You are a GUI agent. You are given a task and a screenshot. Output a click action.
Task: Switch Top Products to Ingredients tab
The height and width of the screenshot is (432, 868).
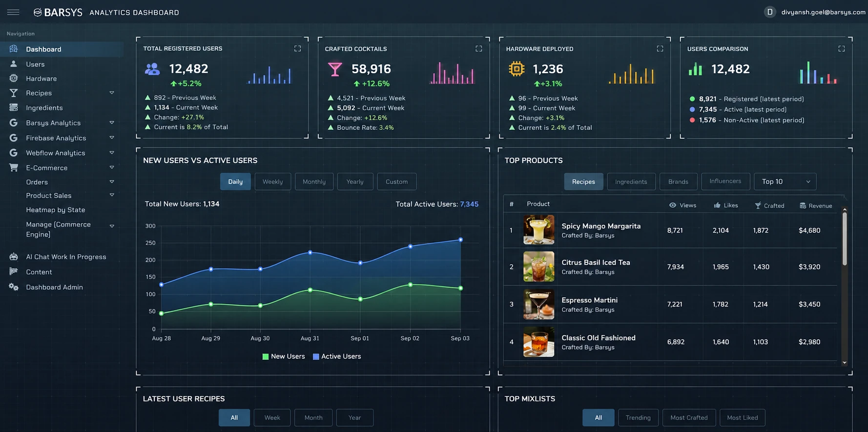tap(631, 182)
